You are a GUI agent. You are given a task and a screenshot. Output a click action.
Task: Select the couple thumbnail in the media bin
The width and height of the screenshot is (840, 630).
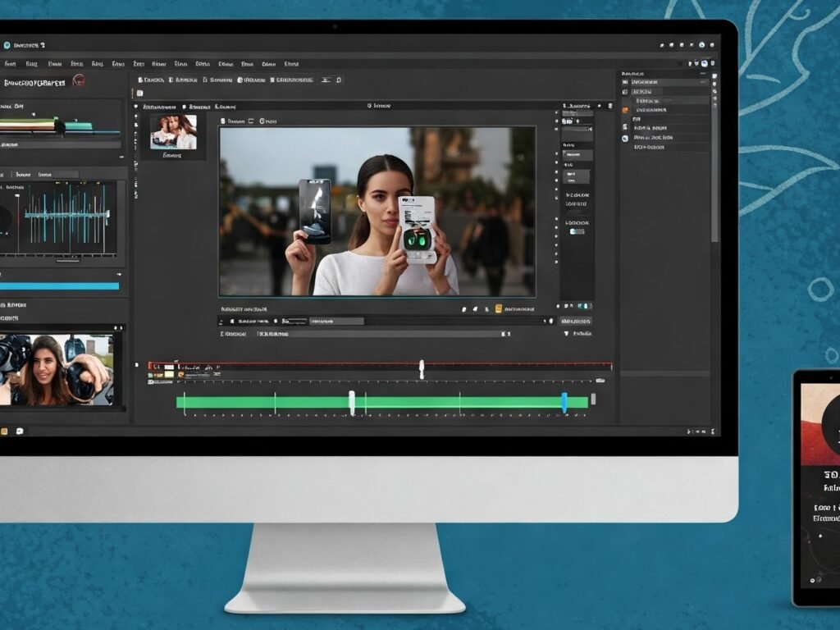[173, 131]
